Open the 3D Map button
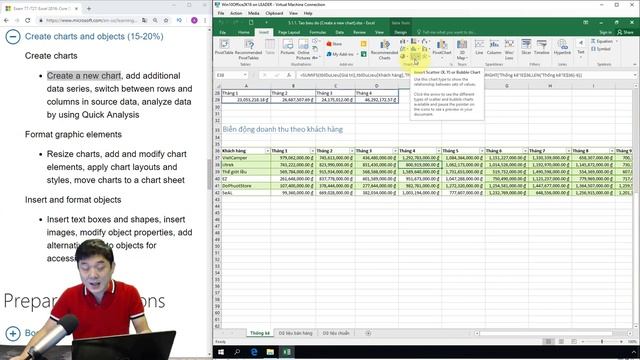 (x=462, y=49)
